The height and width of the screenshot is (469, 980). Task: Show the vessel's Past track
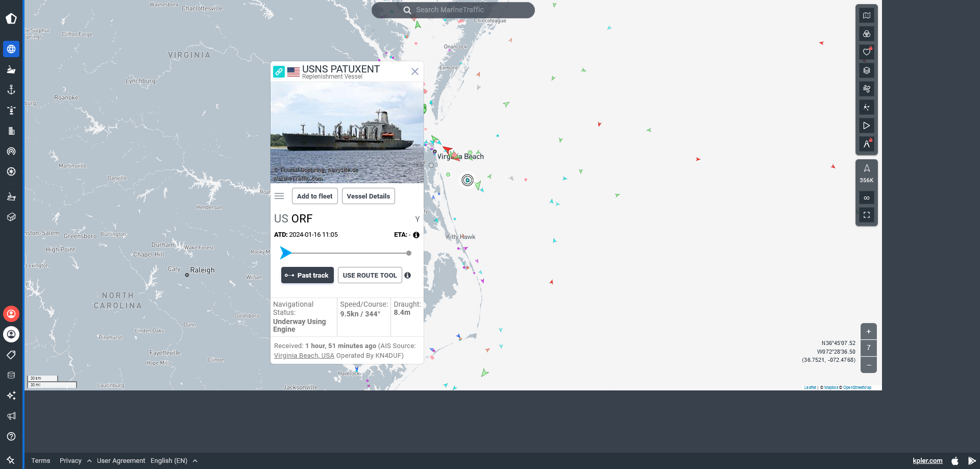click(x=307, y=275)
